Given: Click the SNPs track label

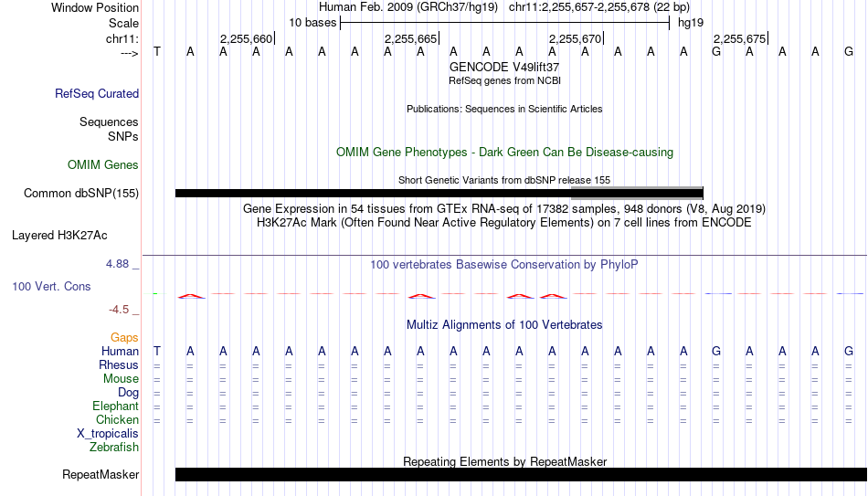Looking at the screenshot, I should point(123,136).
